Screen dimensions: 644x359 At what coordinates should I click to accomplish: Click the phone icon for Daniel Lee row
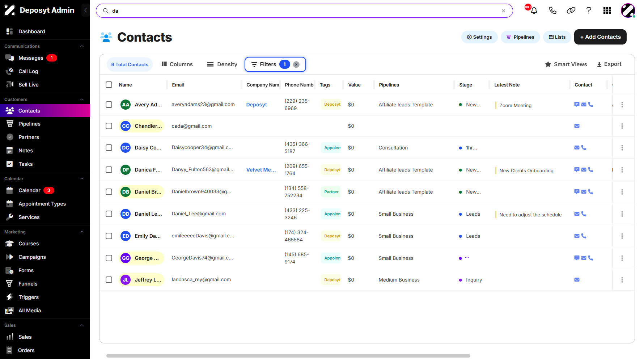[x=584, y=214]
